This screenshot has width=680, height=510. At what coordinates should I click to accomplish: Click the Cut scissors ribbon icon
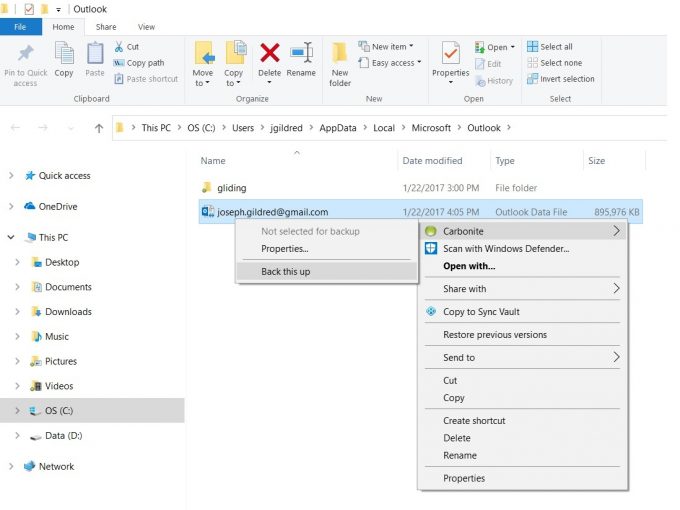point(118,46)
